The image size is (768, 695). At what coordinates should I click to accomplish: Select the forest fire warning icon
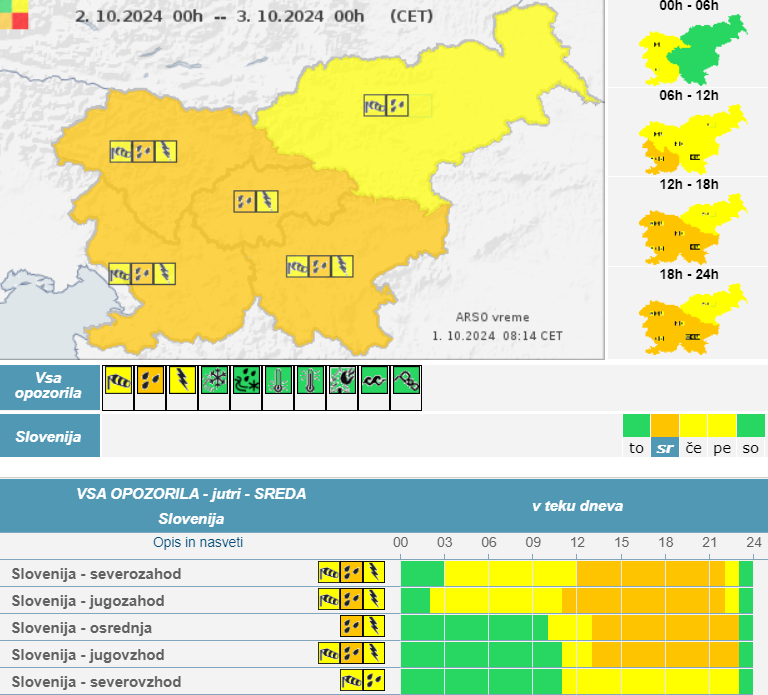point(343,381)
